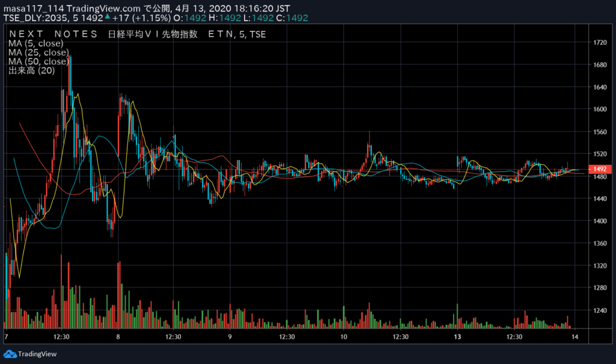Click the 1640 price axis label
Image resolution: width=616 pixels, height=364 pixels.
tap(600, 87)
